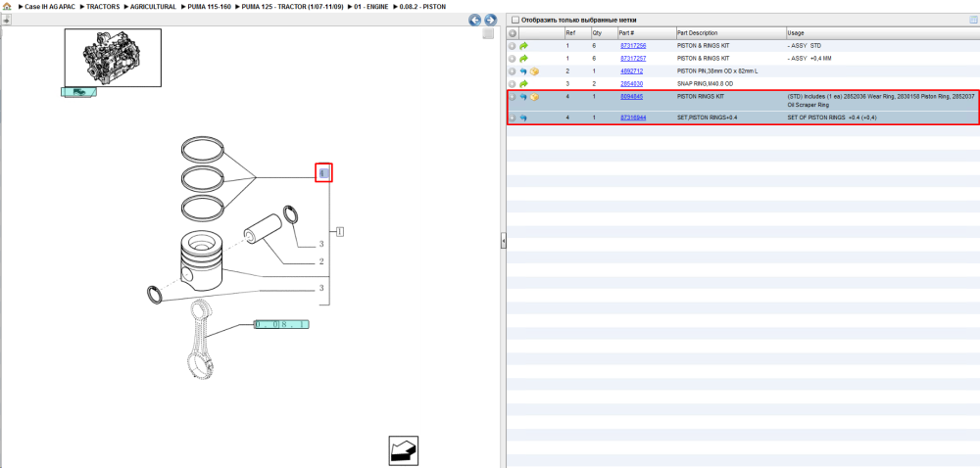Open the box package icon for part 4892712
The width and height of the screenshot is (980, 468).
pos(534,71)
